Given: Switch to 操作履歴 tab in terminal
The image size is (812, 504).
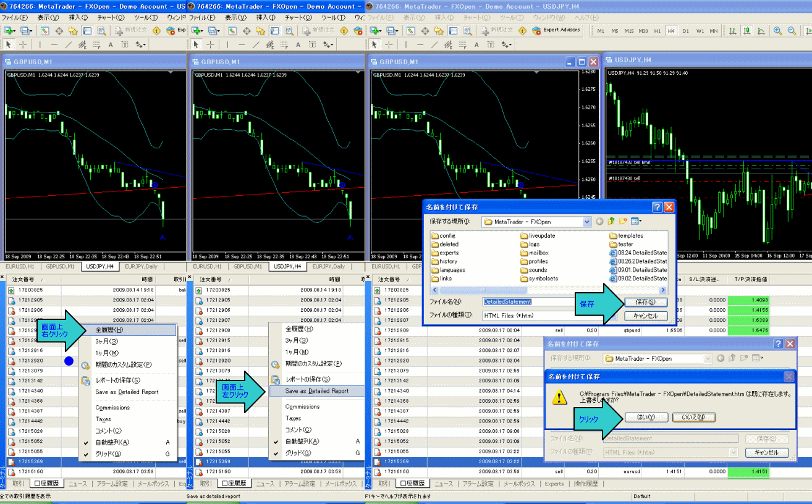Looking at the screenshot, I should click(x=585, y=484).
